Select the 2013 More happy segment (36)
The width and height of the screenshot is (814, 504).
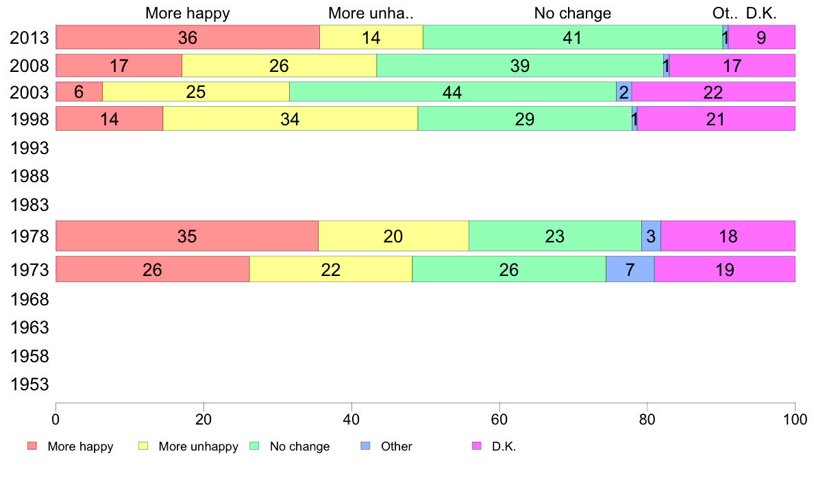(x=188, y=38)
